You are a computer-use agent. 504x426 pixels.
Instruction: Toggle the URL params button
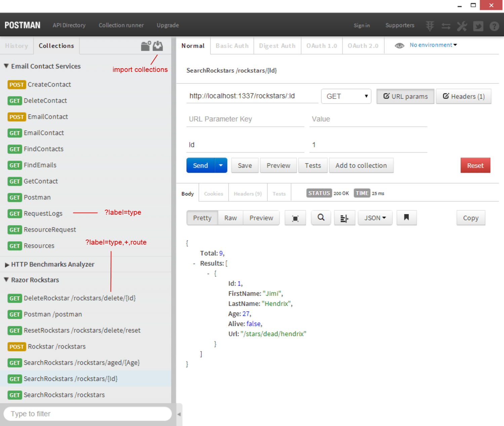405,96
